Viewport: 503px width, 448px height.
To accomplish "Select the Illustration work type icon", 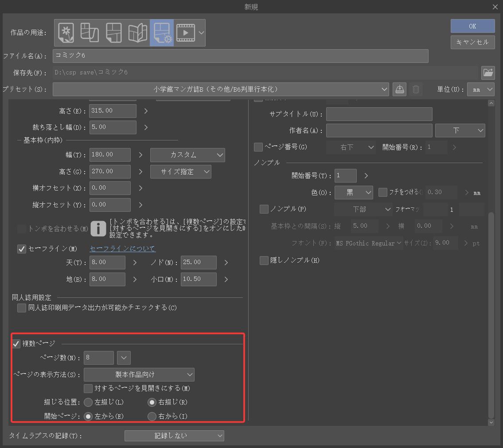I will point(66,33).
